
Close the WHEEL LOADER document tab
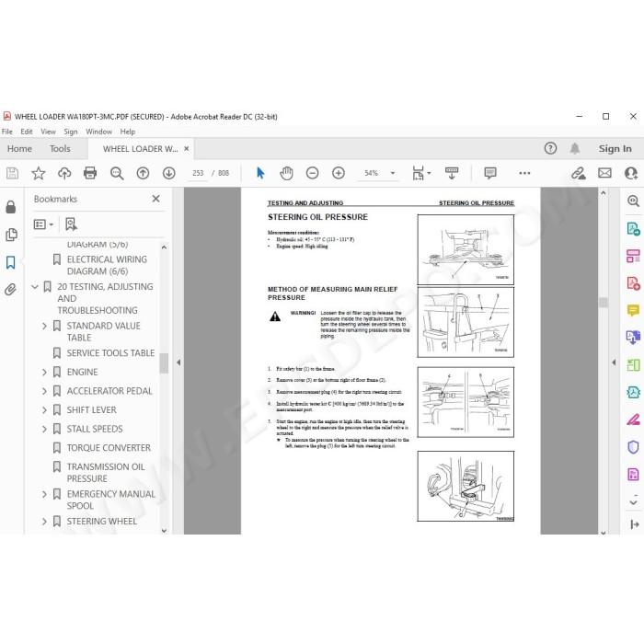tap(186, 149)
